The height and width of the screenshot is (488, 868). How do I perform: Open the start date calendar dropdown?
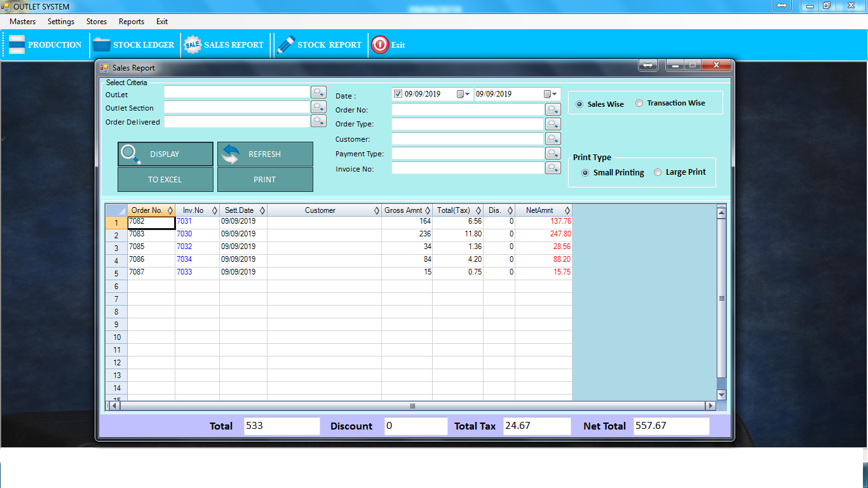pyautogui.click(x=463, y=94)
